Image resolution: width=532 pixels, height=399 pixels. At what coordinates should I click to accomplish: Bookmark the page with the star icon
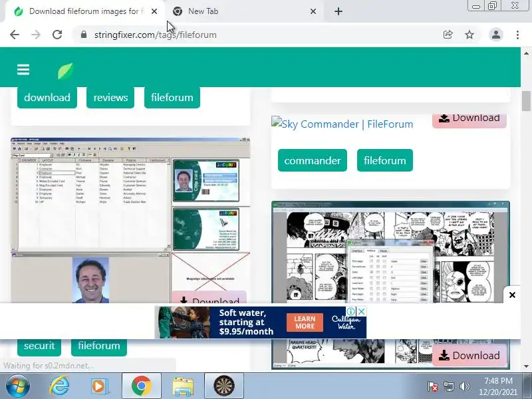pos(469,35)
